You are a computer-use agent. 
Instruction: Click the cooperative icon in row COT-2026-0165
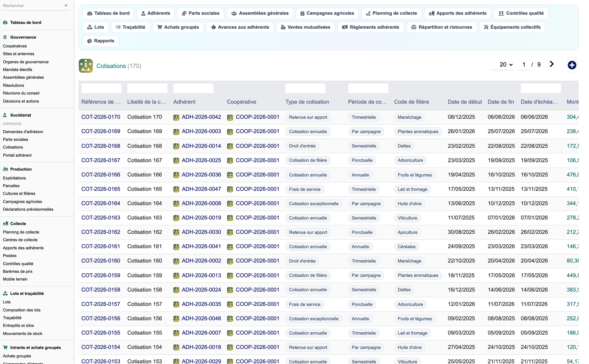point(230,189)
